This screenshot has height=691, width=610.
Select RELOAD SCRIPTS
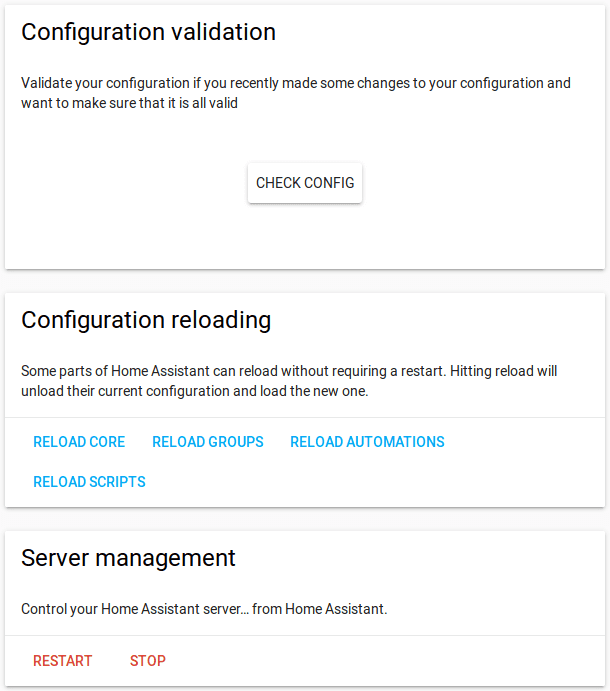(x=89, y=482)
